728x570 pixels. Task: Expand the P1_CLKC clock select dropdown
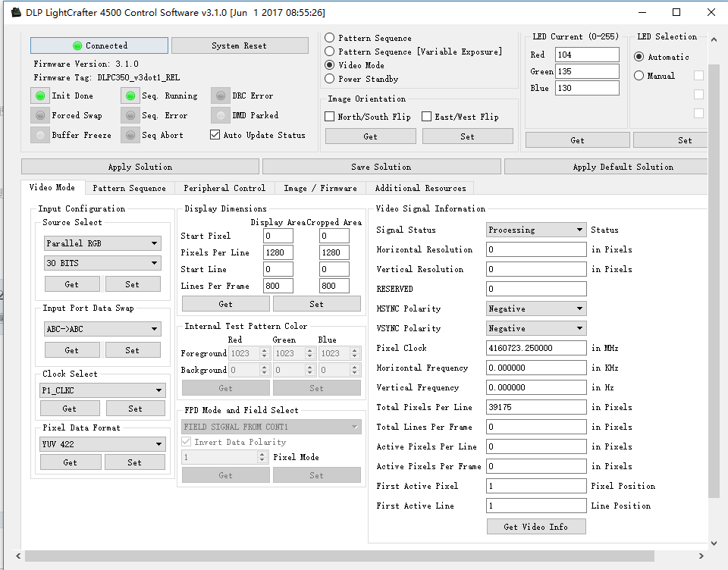(x=102, y=390)
